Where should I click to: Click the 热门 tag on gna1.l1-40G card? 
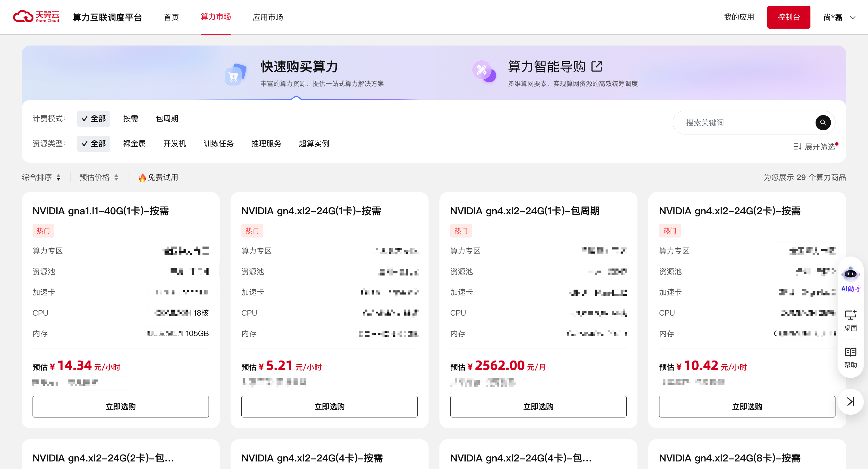coord(43,231)
